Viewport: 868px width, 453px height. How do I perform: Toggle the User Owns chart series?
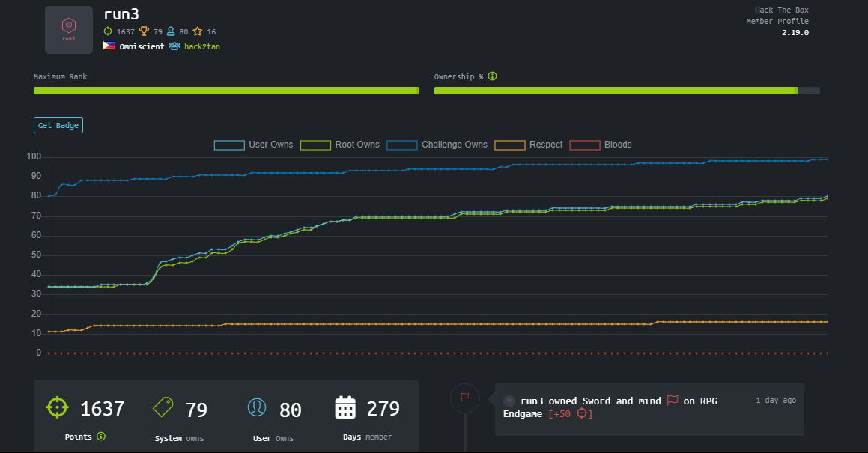click(254, 145)
